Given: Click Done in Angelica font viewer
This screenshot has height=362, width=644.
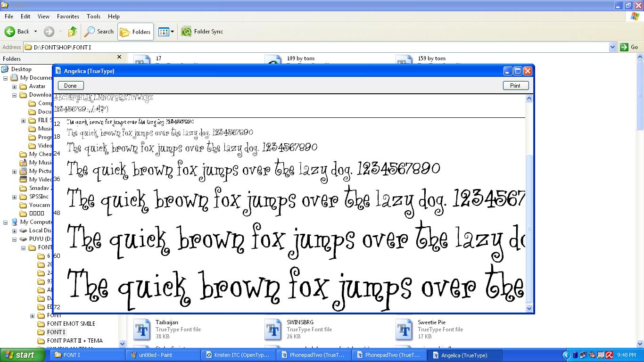Looking at the screenshot, I should click(x=71, y=85).
